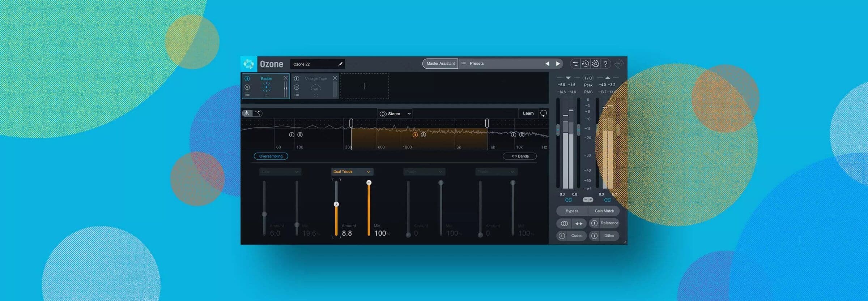Screen dimensions: 868x301
Task: Bypass the low band in the spectrum
Action: (292, 135)
